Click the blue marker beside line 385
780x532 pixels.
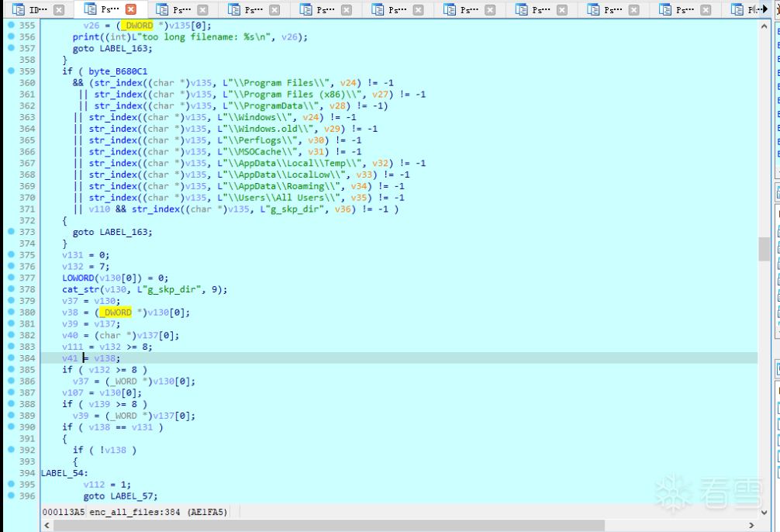[x=11, y=369]
